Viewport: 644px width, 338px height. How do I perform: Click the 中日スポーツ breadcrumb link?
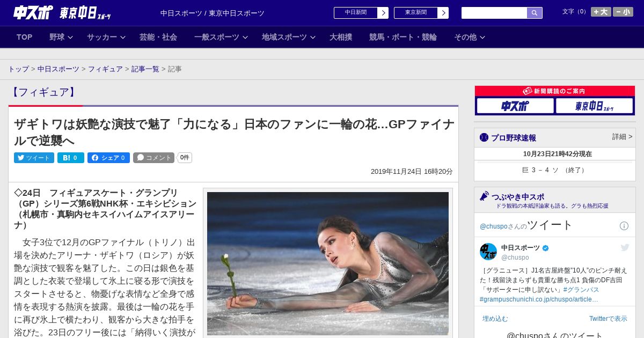click(58, 69)
